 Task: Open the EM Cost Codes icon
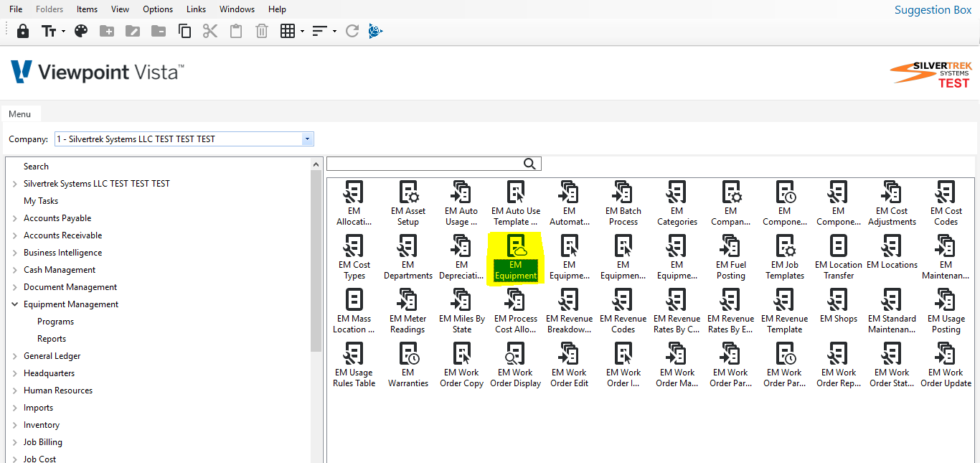click(x=946, y=204)
